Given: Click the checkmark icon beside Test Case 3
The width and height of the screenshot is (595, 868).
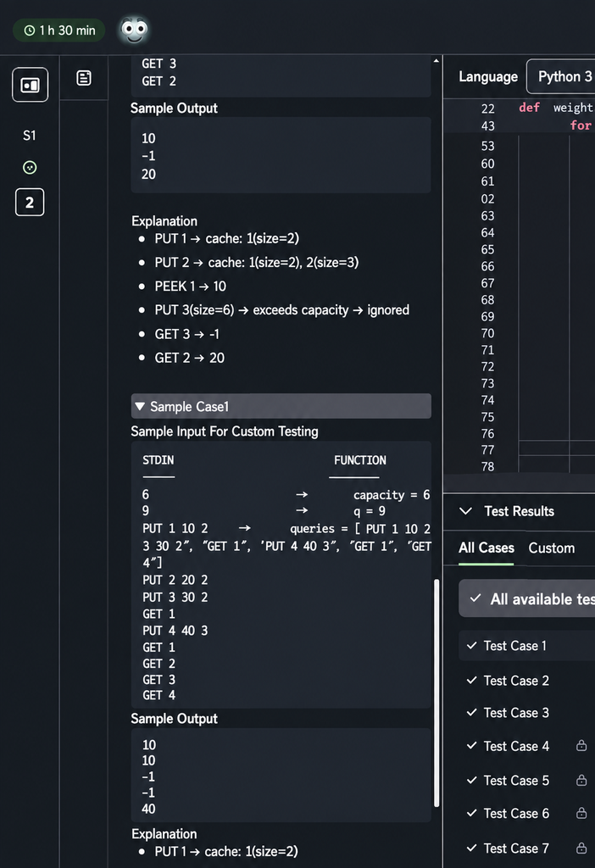Looking at the screenshot, I should 471,712.
